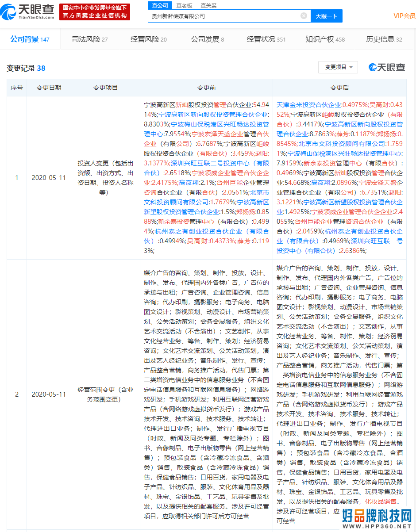The image size is (416, 532).
Task: Click the 变更前 column header
Action: point(206,88)
